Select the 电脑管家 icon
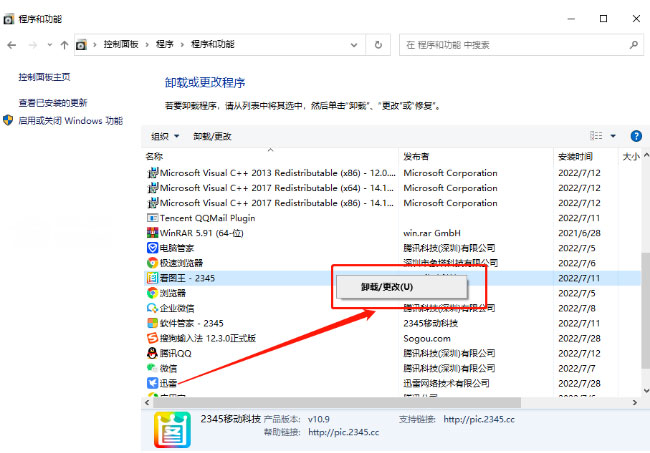Screen dimensions: 650x453 [153, 248]
